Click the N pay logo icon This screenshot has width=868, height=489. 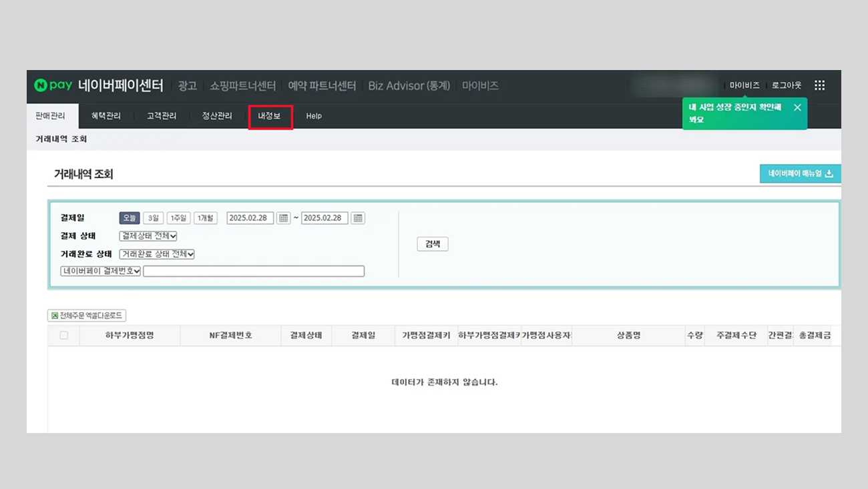(53, 85)
